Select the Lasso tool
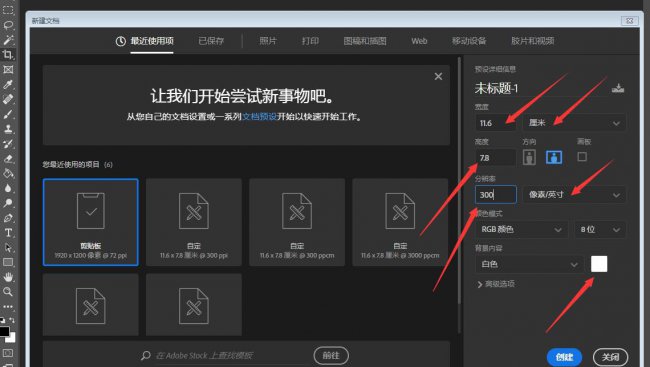 8,25
